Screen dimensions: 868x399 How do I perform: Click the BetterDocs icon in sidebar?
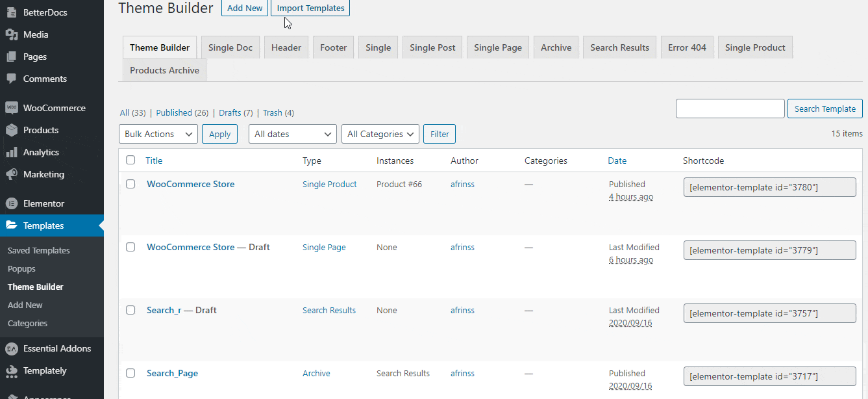12,12
